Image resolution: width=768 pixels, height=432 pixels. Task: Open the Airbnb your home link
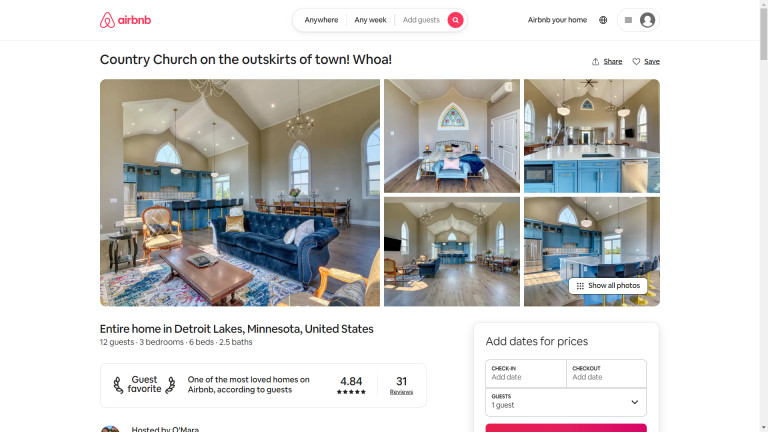click(x=557, y=20)
